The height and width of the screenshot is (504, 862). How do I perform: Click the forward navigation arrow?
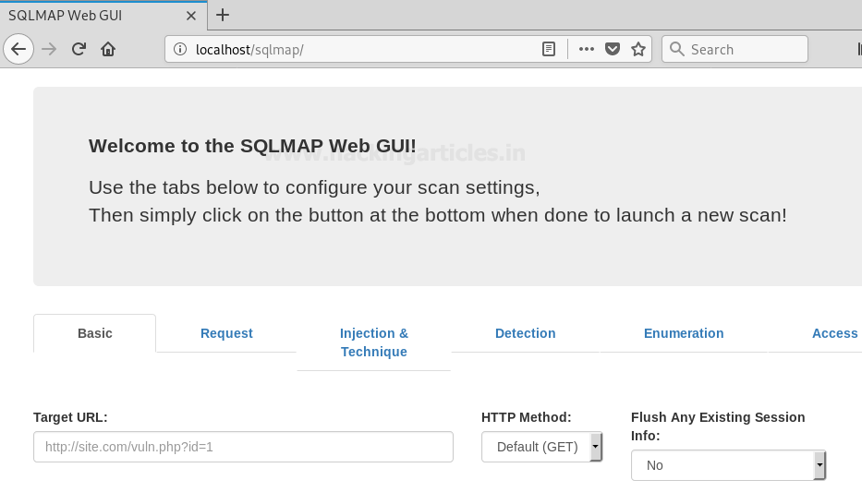[x=49, y=50]
